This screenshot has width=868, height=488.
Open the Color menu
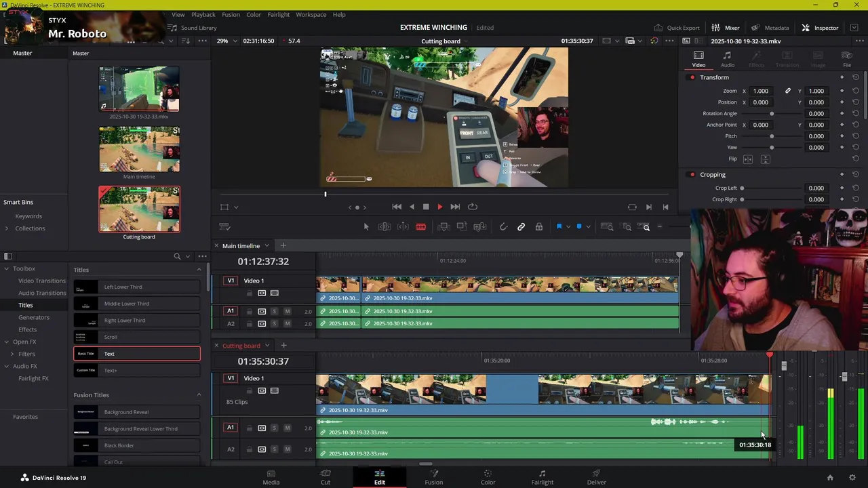[254, 14]
